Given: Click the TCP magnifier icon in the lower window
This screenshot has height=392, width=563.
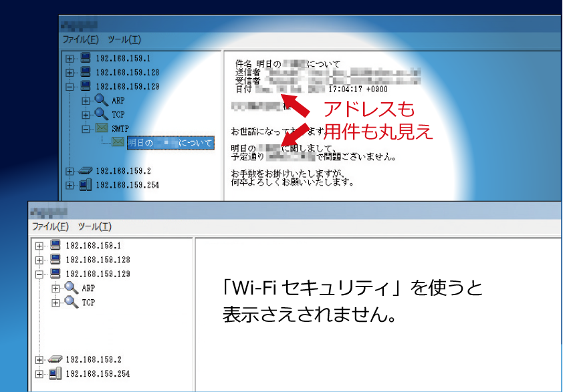Looking at the screenshot, I should tap(72, 303).
